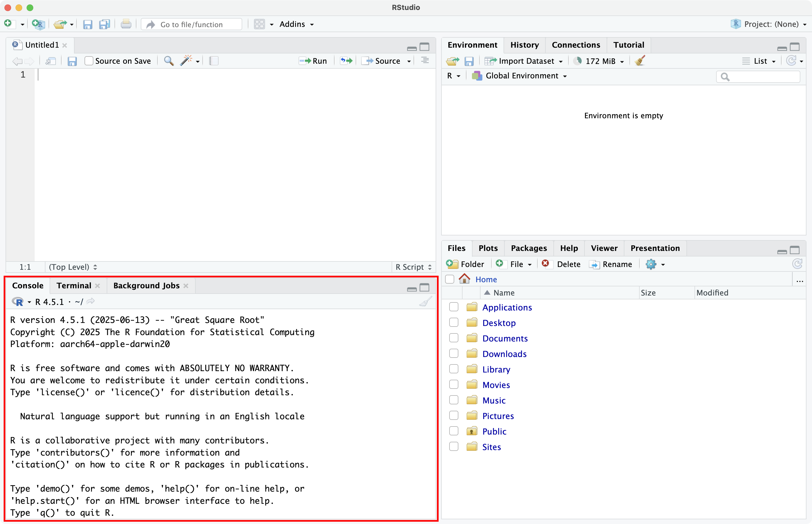This screenshot has height=524, width=812.
Task: View current working directory arrow icon
Action: [x=91, y=301]
